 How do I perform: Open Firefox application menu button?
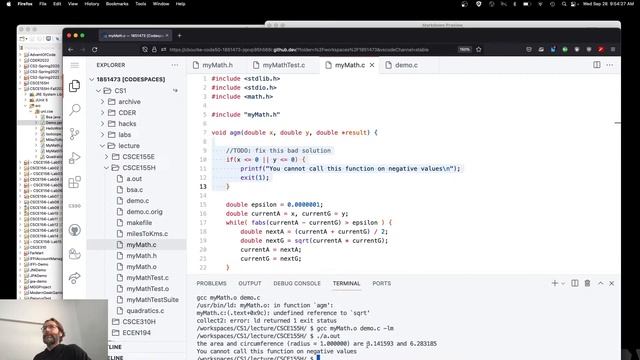point(613,49)
